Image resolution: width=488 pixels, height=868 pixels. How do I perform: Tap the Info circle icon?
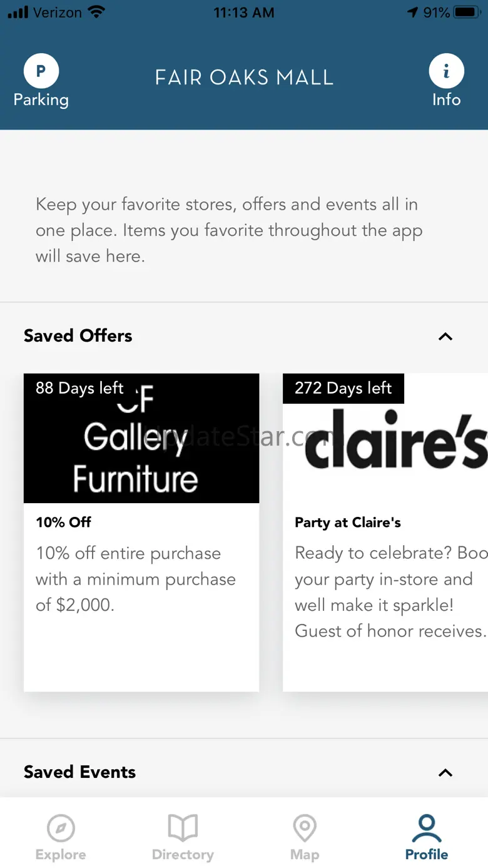click(446, 71)
